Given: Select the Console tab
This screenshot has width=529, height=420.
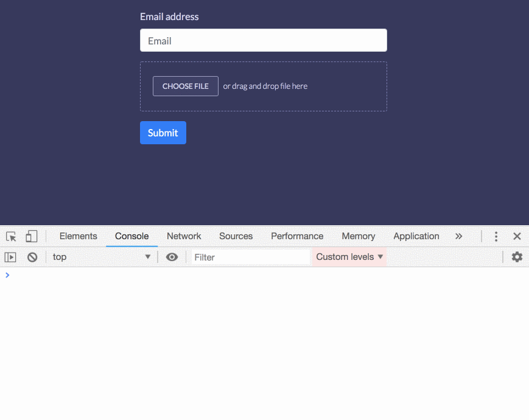Looking at the screenshot, I should click(x=131, y=236).
